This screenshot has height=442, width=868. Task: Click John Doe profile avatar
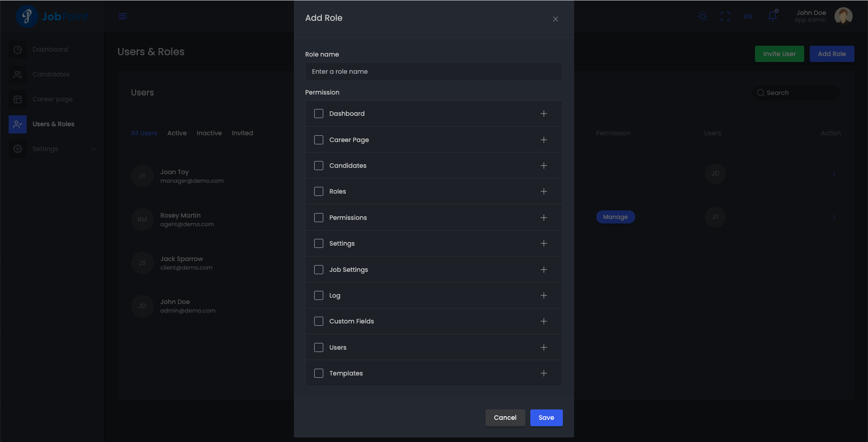843,16
